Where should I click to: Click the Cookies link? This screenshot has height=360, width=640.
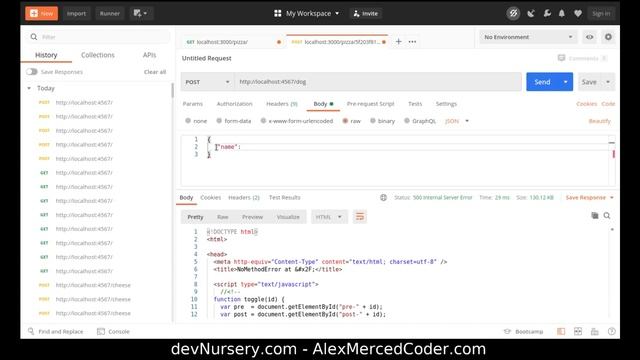point(586,104)
